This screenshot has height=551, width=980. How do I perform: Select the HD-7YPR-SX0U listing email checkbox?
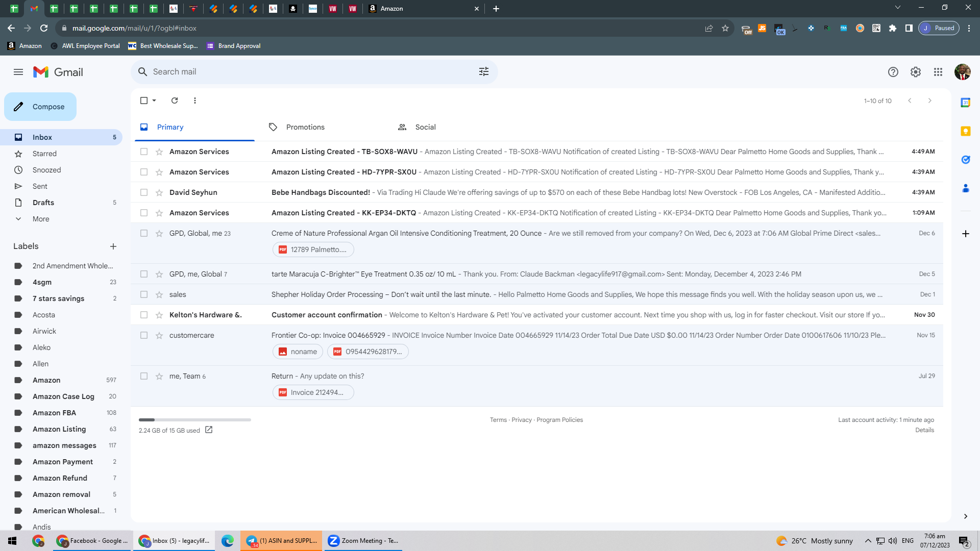144,172
